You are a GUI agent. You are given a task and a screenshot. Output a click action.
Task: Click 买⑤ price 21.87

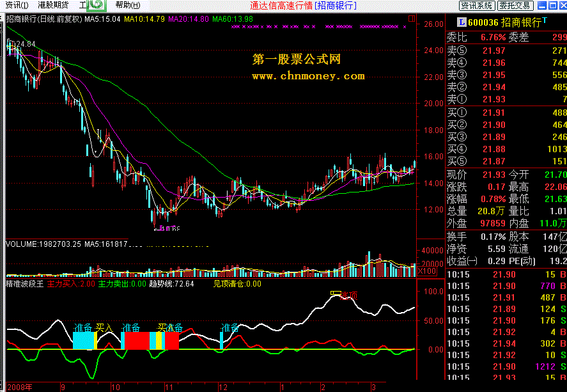pos(493,161)
